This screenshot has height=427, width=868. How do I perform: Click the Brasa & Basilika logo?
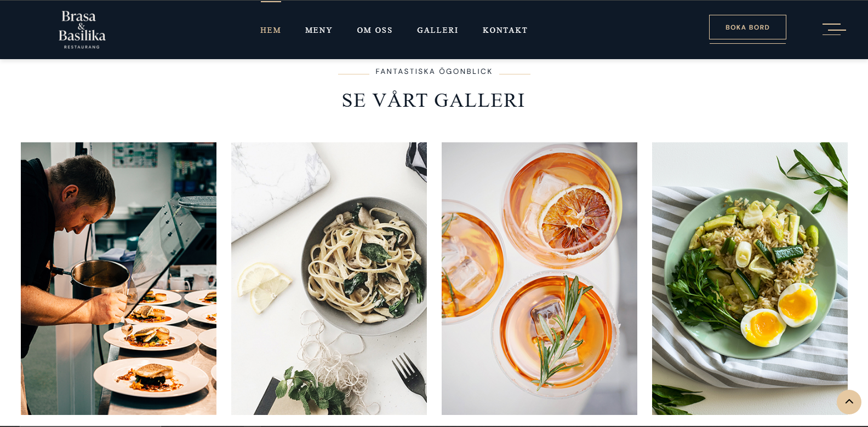[x=82, y=30]
